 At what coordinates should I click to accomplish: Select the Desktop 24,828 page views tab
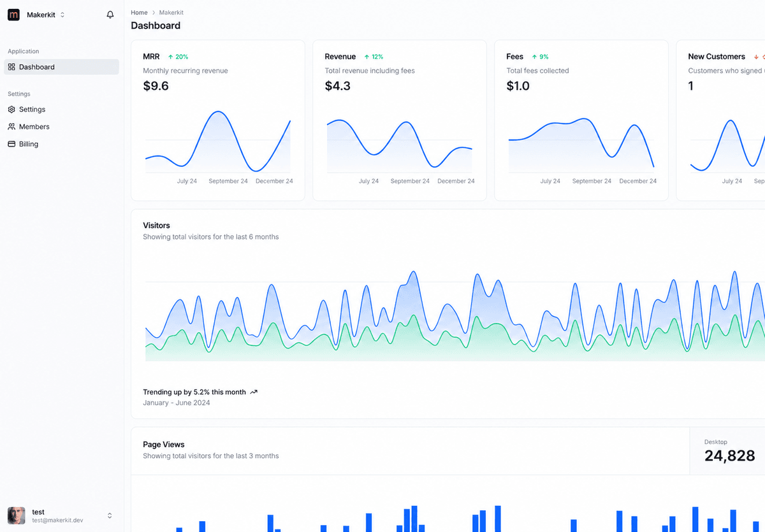tap(727, 451)
